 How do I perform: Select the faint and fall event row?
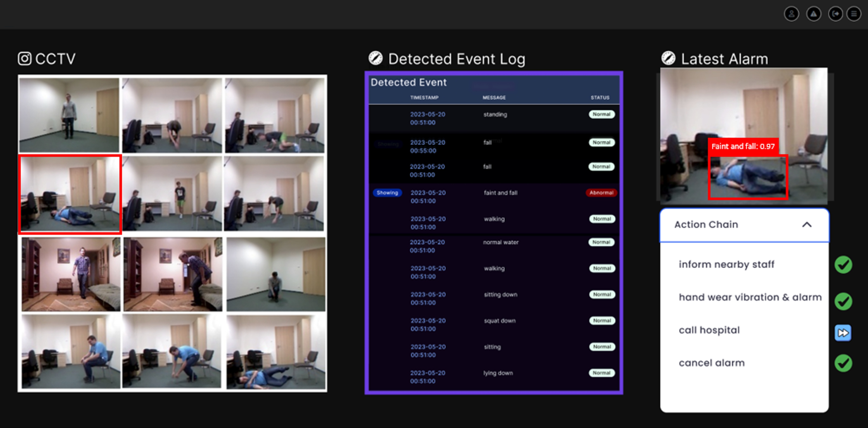point(500,193)
